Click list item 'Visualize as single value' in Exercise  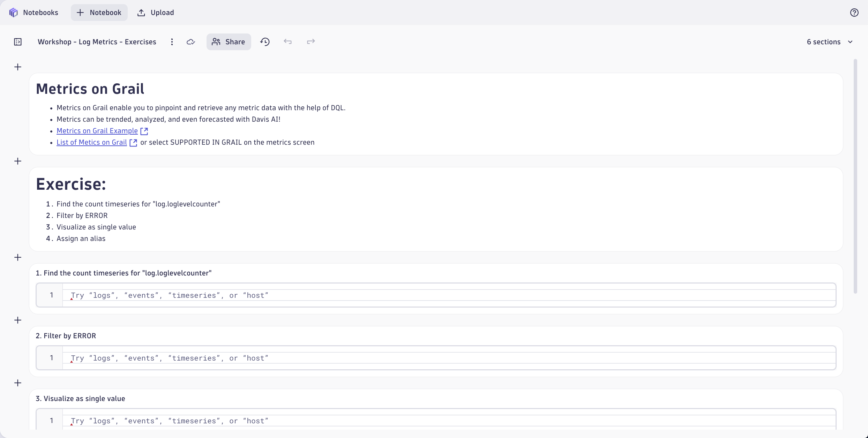[x=96, y=227]
